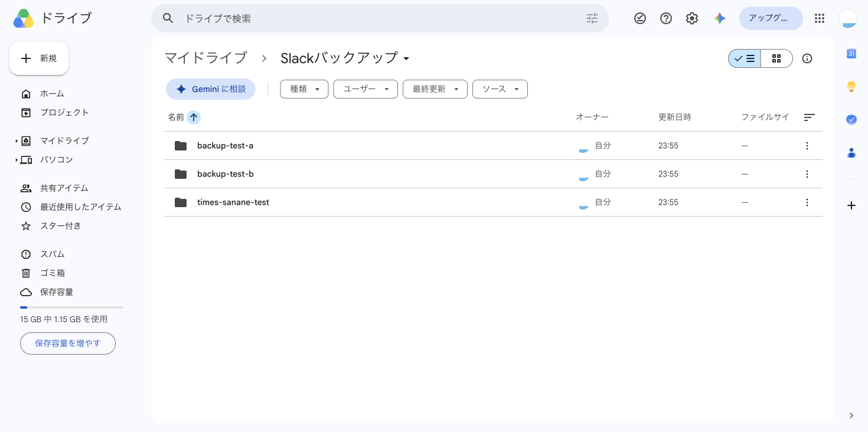Select the backup-test-b folder name
868x432 pixels.
[x=226, y=174]
